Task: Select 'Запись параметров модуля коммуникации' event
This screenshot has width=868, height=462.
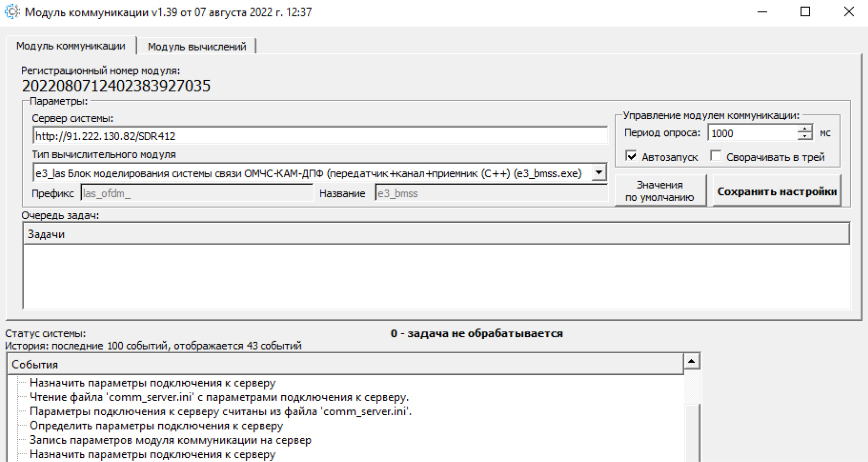Action: pyautogui.click(x=170, y=440)
